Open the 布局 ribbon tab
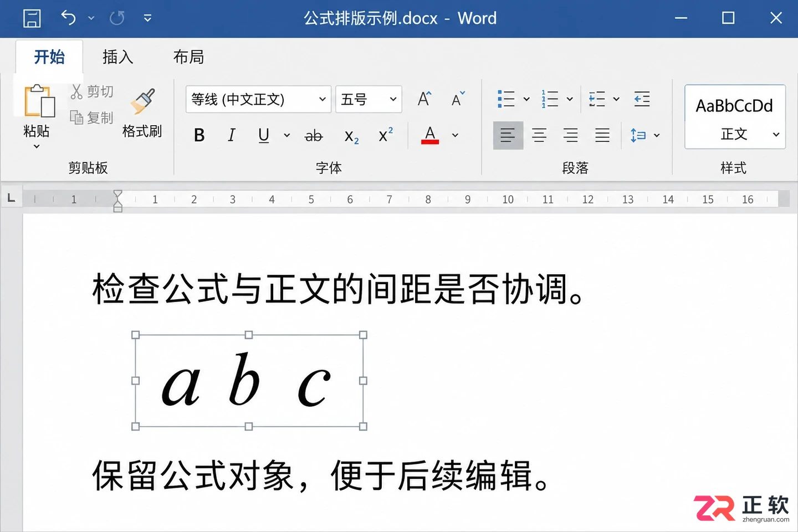The image size is (798, 532). click(x=188, y=57)
